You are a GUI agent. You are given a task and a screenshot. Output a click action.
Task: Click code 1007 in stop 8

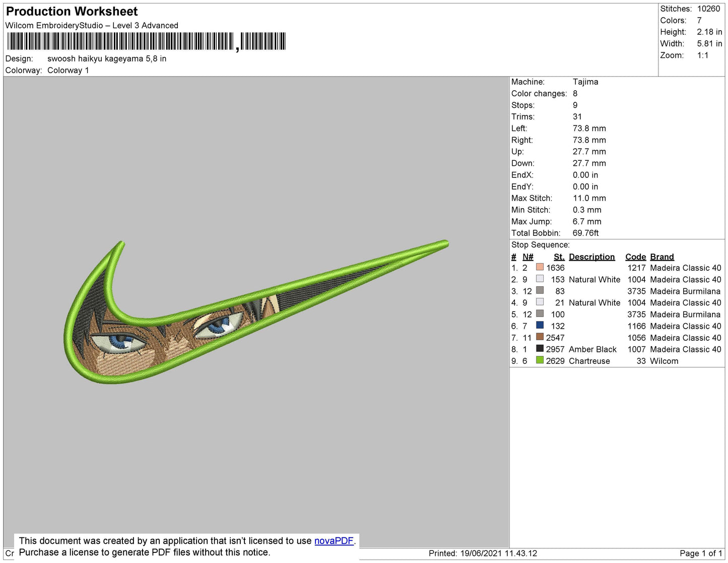637,349
